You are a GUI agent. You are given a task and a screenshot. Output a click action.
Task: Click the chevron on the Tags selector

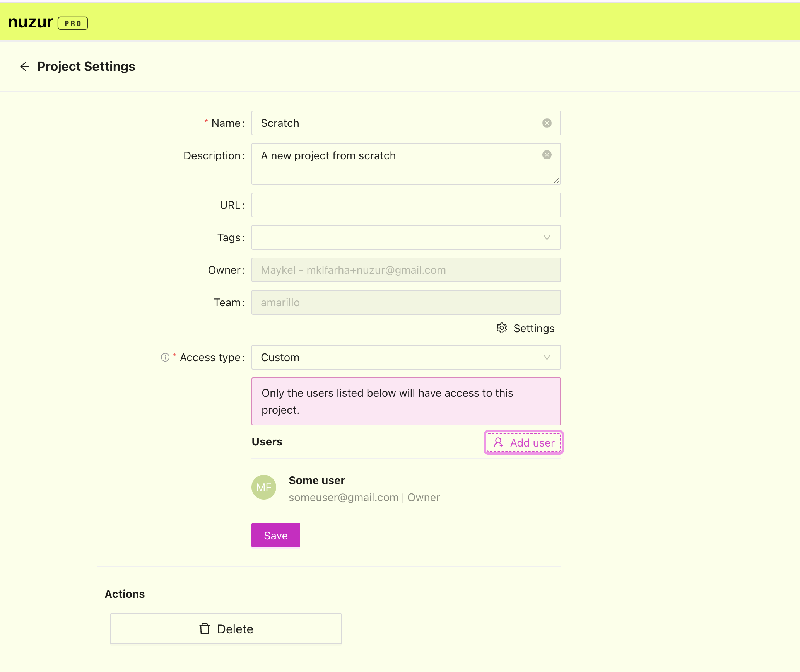546,237
